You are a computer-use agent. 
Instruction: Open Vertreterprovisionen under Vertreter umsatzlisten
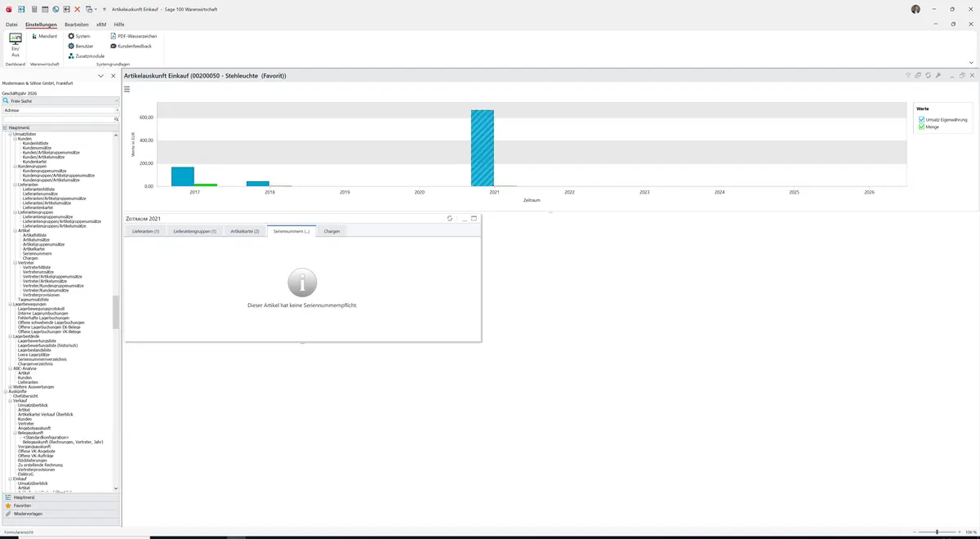[x=41, y=295]
